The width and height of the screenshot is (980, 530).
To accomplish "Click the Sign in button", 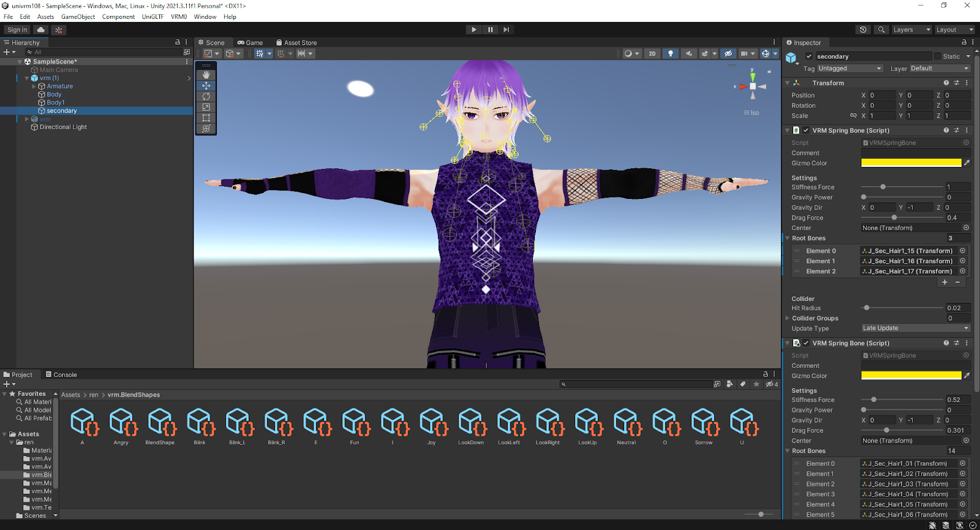I will pyautogui.click(x=17, y=29).
